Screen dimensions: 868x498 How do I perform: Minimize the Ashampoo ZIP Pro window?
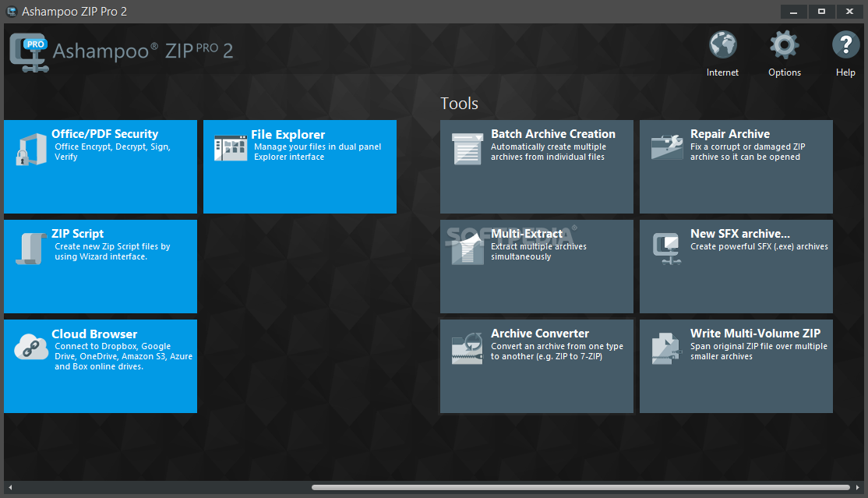(x=793, y=12)
